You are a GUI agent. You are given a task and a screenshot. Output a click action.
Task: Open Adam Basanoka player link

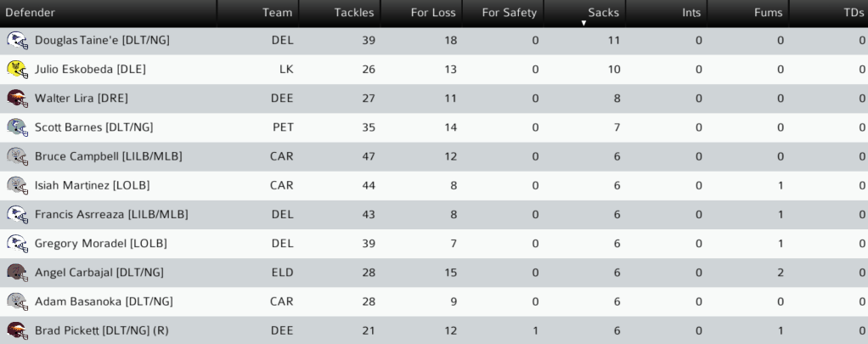click(104, 301)
